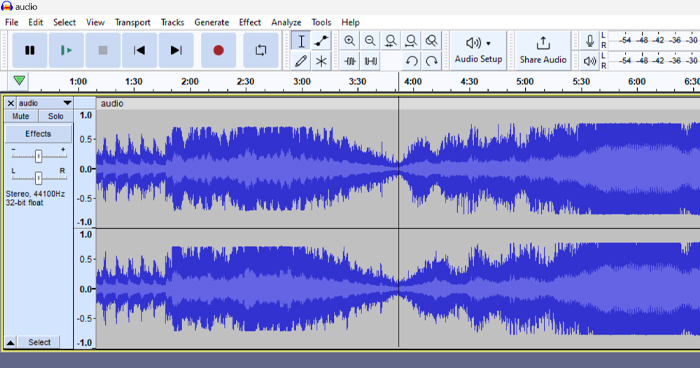Select the Multi-tool asterisk icon

tap(321, 61)
